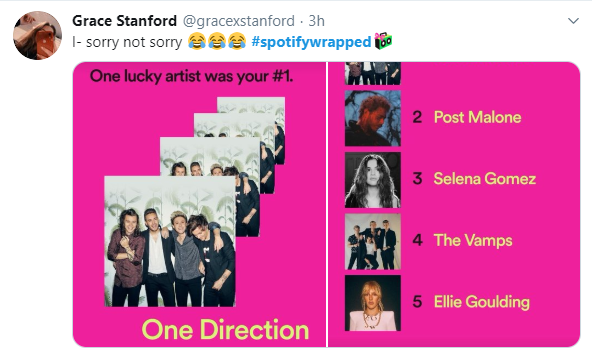Open the One Direction #1 artist image
The width and height of the screenshot is (592, 362).
tap(199, 204)
